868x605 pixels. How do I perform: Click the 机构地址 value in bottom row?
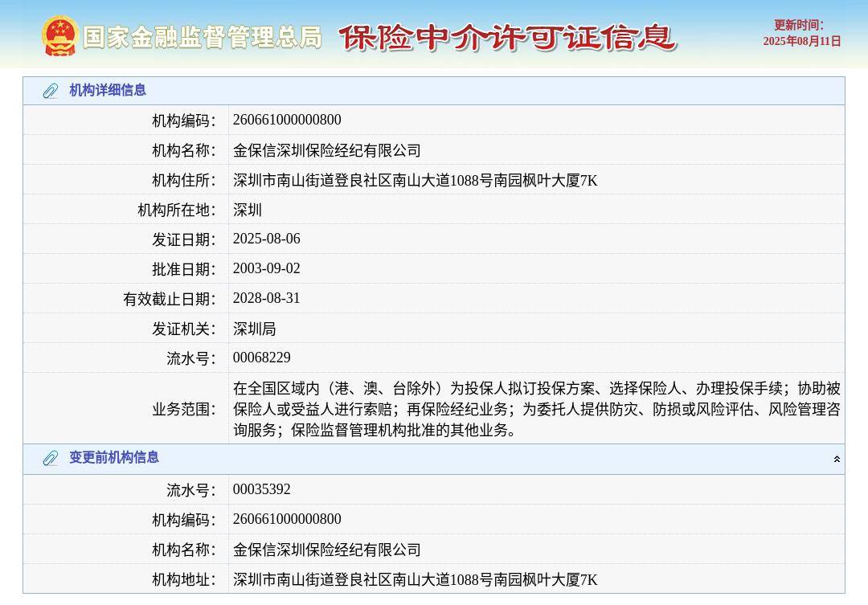pyautogui.click(x=416, y=579)
